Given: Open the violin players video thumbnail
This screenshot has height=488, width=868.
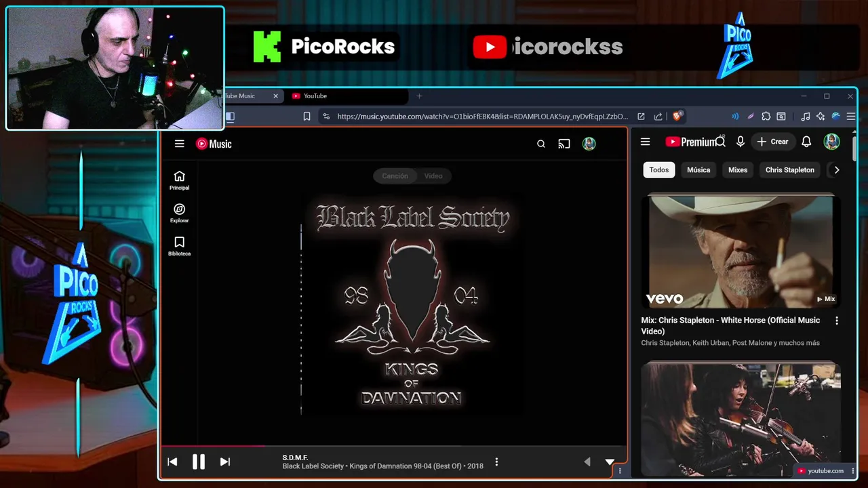Looking at the screenshot, I should tap(741, 419).
